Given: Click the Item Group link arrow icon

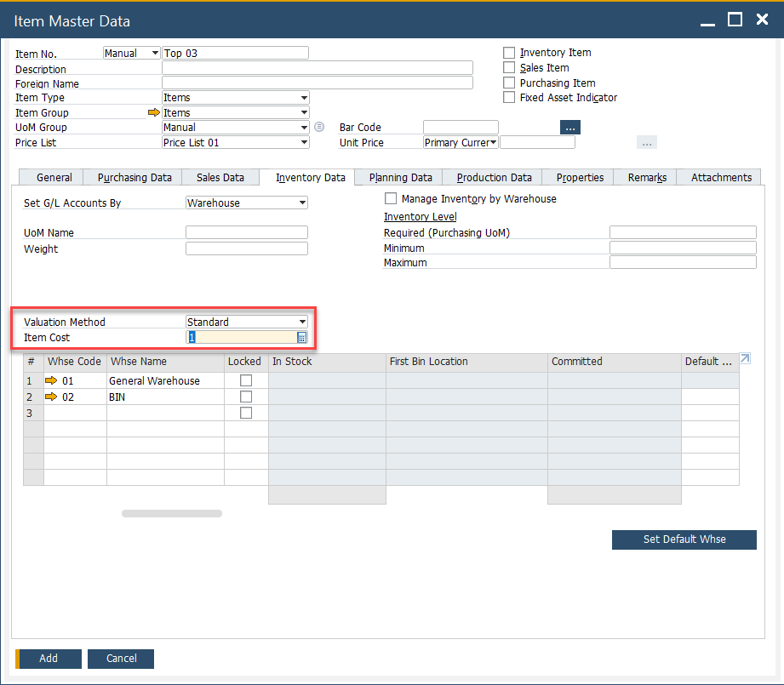Looking at the screenshot, I should click(x=153, y=112).
